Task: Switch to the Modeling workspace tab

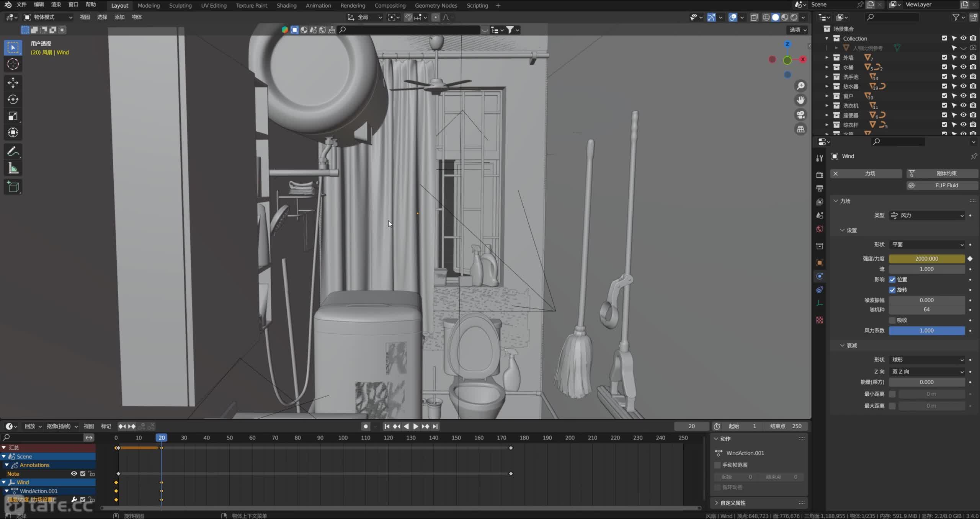Action: (149, 5)
